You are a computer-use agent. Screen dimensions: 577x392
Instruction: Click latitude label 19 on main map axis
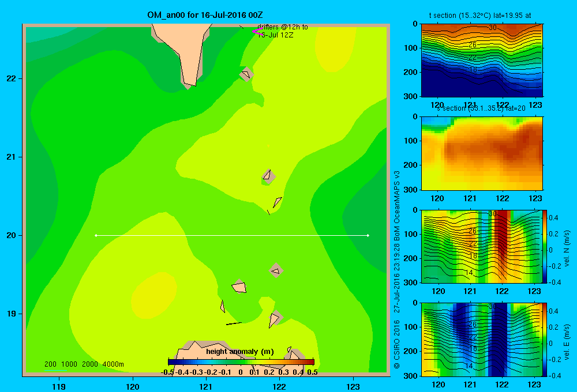(11, 314)
